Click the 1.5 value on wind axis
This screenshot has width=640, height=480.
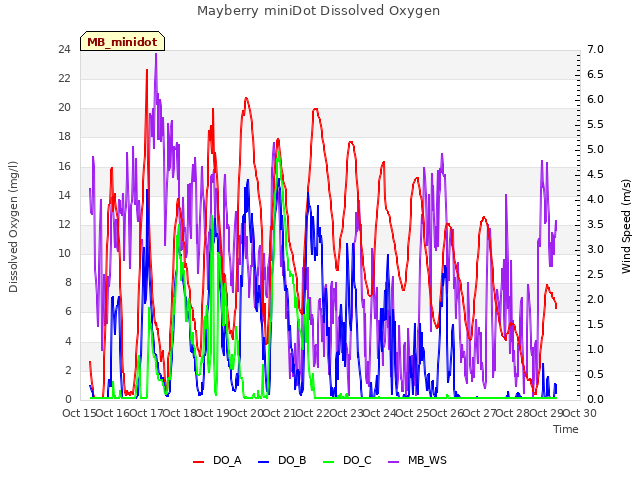pyautogui.click(x=595, y=324)
